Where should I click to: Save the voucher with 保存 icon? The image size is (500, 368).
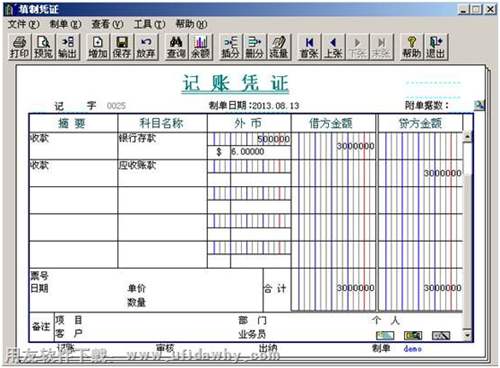pos(122,47)
